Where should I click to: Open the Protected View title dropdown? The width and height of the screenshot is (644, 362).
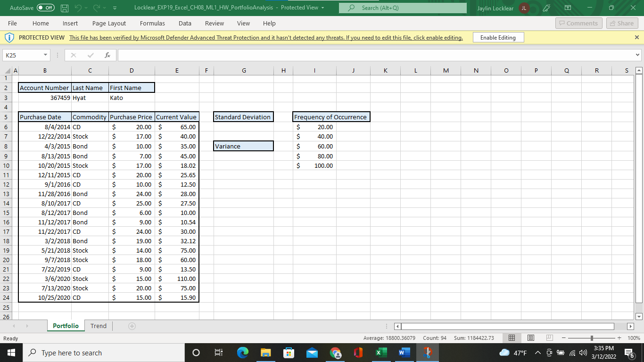322,8
